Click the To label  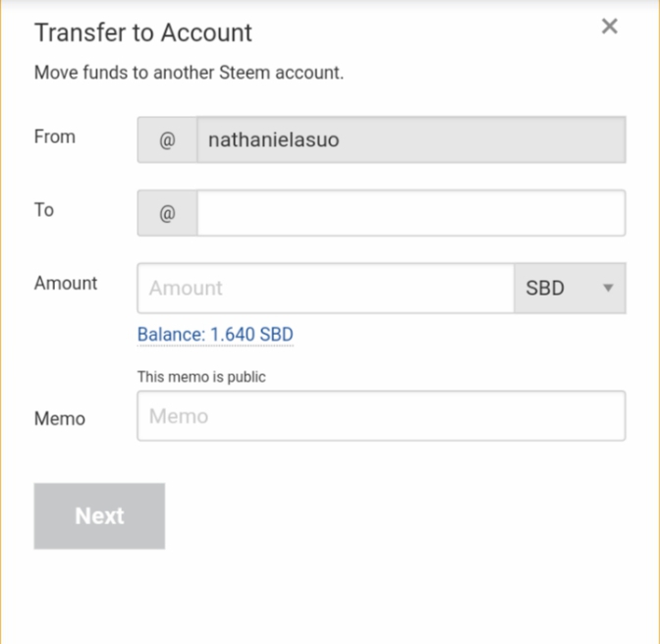tap(44, 209)
